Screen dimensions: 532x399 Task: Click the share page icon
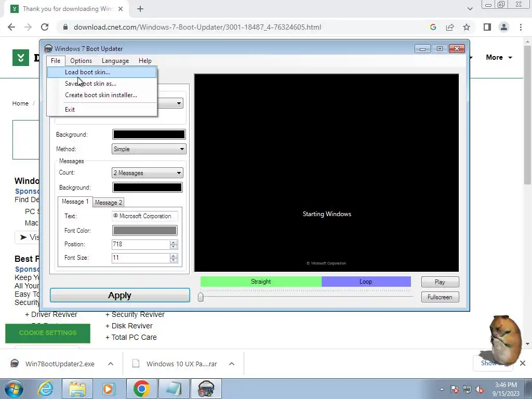pos(450,27)
